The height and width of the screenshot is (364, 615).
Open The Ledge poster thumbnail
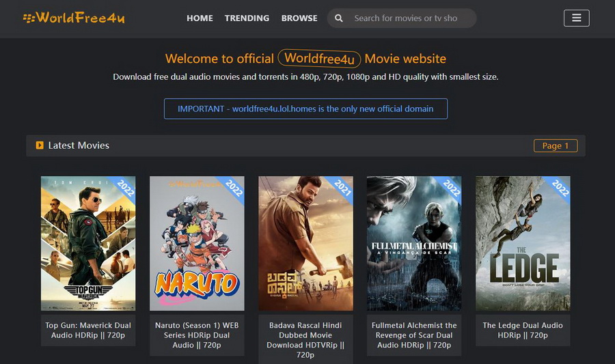tap(523, 243)
